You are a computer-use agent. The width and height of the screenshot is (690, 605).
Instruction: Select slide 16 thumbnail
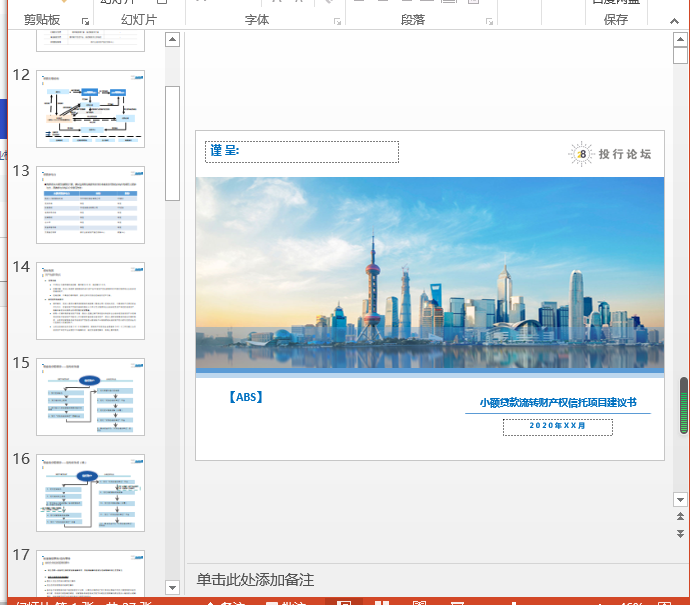pos(90,493)
